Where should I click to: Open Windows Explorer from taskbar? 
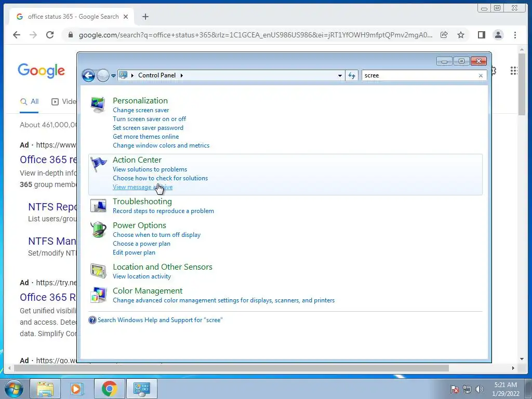coord(45,389)
